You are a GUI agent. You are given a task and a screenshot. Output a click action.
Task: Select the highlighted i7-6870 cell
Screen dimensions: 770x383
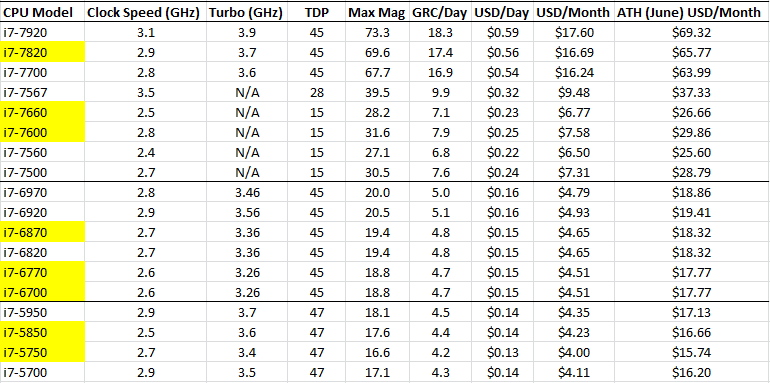point(43,231)
